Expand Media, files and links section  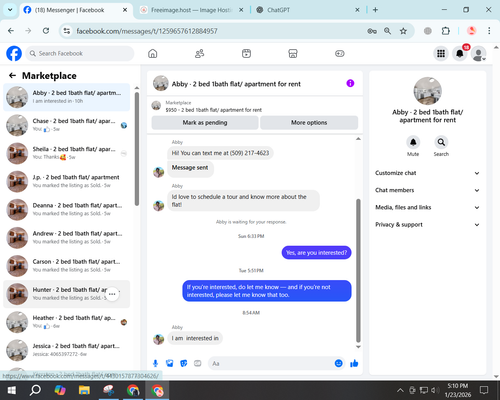(x=428, y=207)
